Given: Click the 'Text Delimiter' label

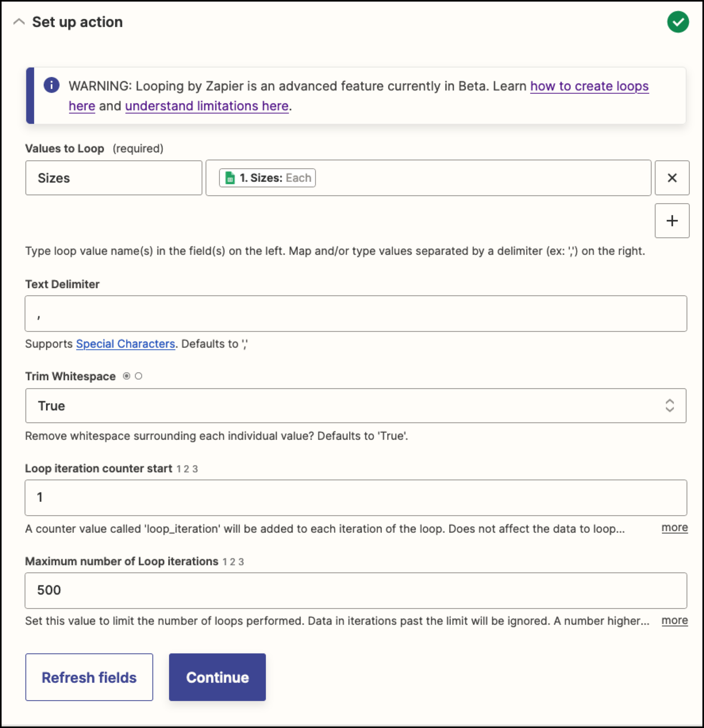Looking at the screenshot, I should point(62,284).
